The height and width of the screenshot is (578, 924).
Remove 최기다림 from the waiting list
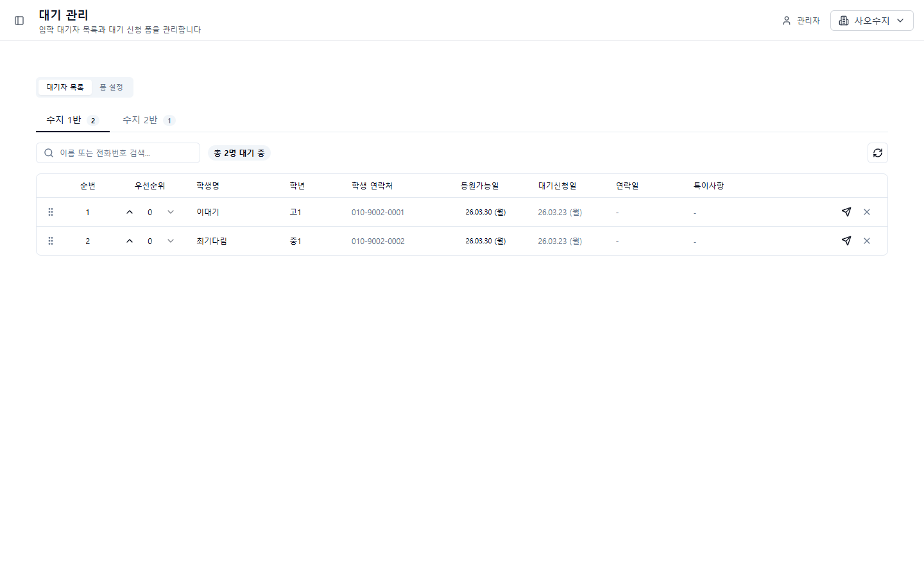point(867,241)
